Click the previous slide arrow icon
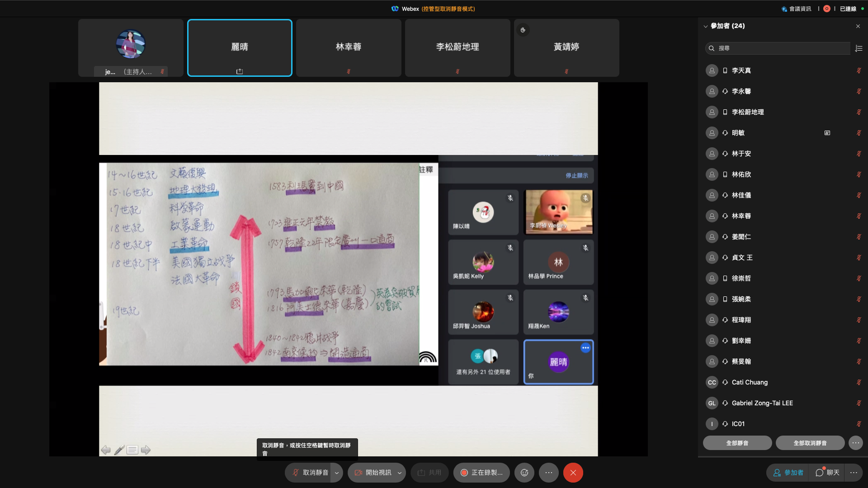Viewport: 868px width, 488px height. point(106,450)
